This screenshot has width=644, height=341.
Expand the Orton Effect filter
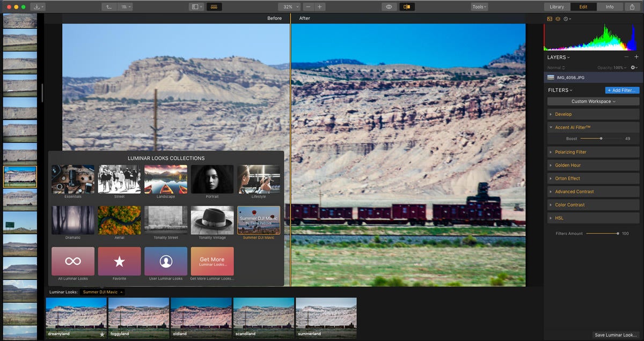(x=593, y=179)
